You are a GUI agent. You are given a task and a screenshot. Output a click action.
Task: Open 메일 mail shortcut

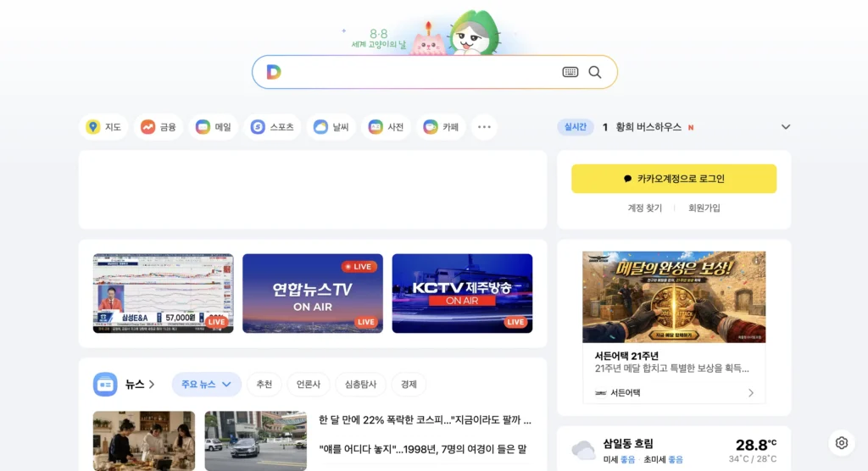coord(213,127)
